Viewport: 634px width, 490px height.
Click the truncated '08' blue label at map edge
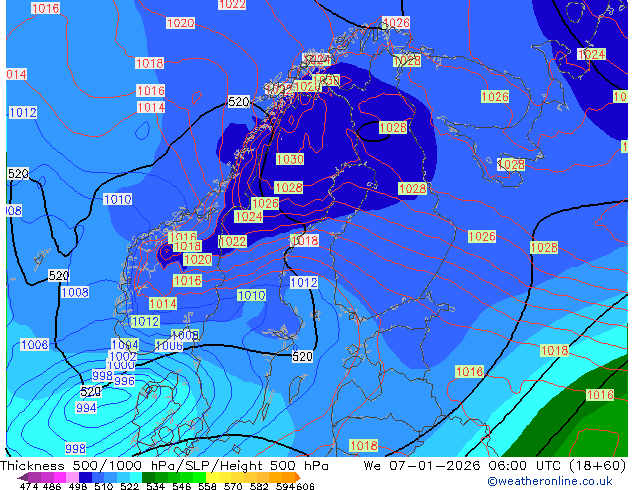click(14, 210)
